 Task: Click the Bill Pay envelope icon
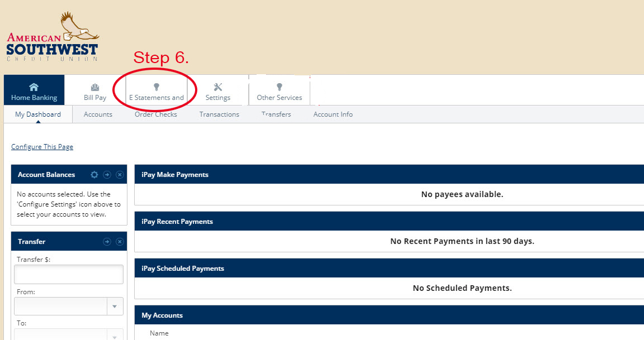click(x=95, y=87)
